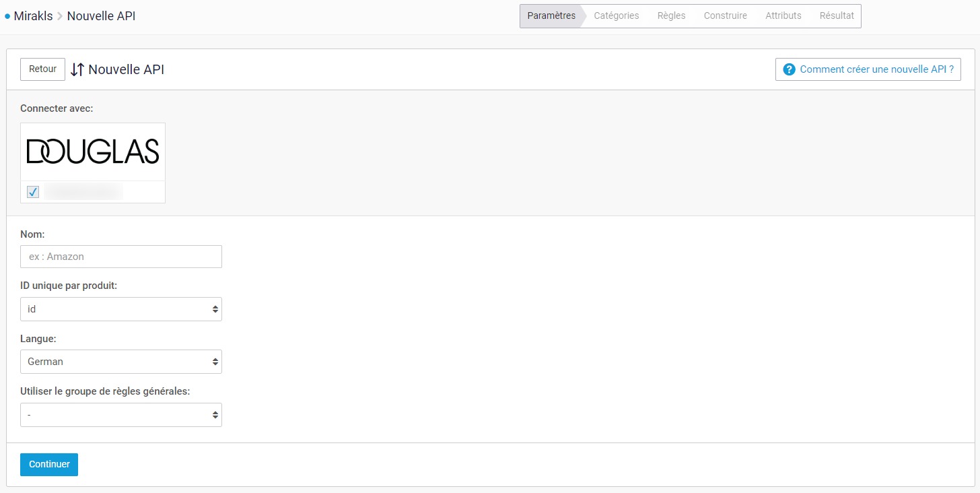The height and width of the screenshot is (493, 980).
Task: Click the up-down arrows icon beside Nouvelle API
Action: (77, 69)
